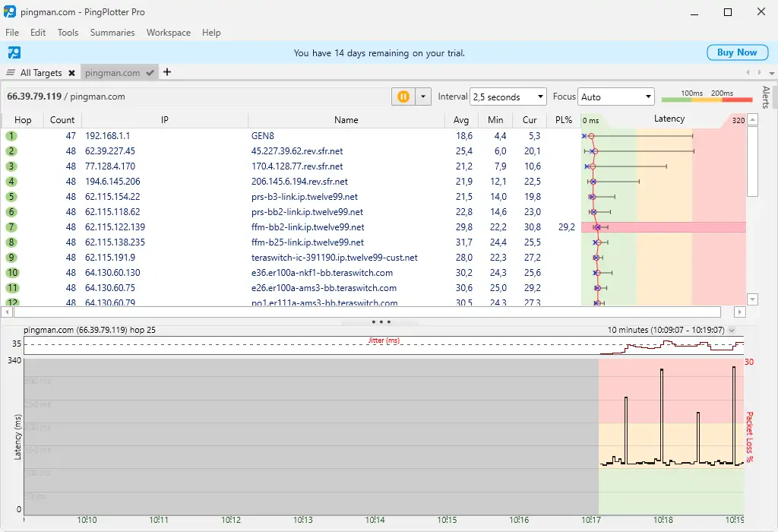This screenshot has height=532, width=778.
Task: Expand the timeline range dropdown showing 10 minutes
Action: [x=730, y=330]
